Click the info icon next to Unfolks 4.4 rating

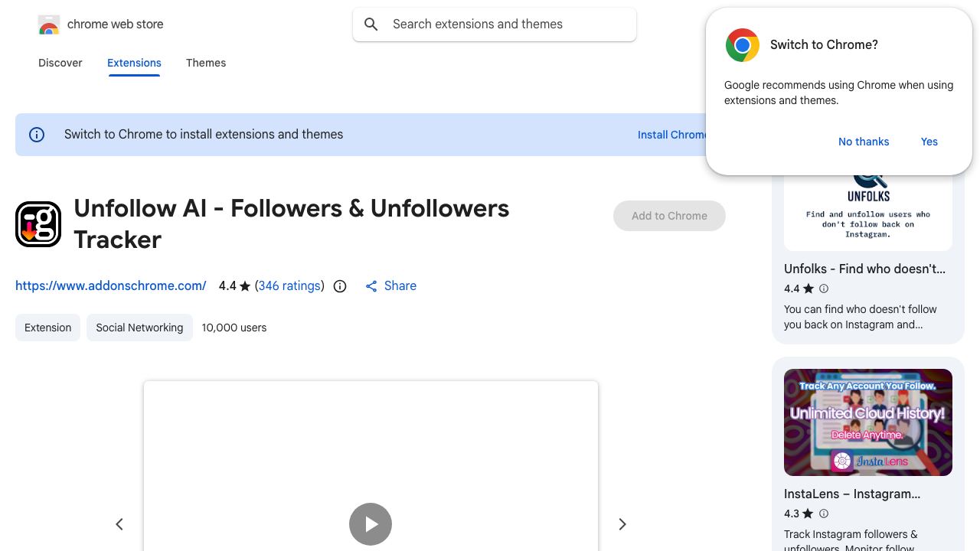[824, 289]
